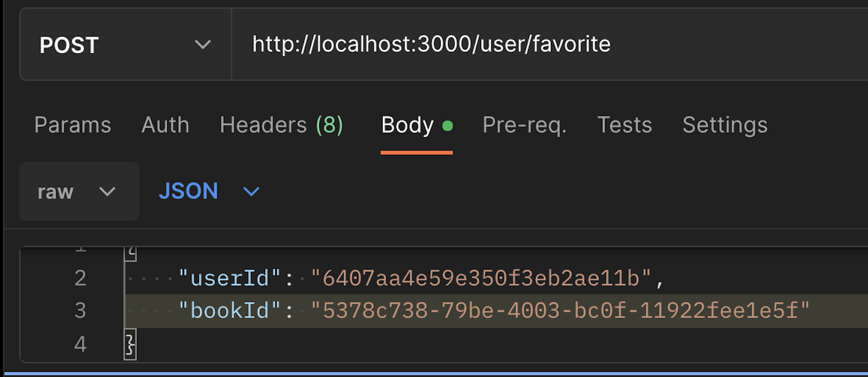
Task: Click the request URL field
Action: click(x=549, y=45)
